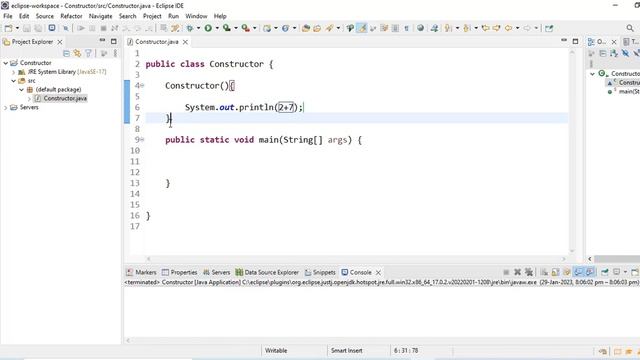Click the New file wizard toolbar icon

tap(8, 28)
